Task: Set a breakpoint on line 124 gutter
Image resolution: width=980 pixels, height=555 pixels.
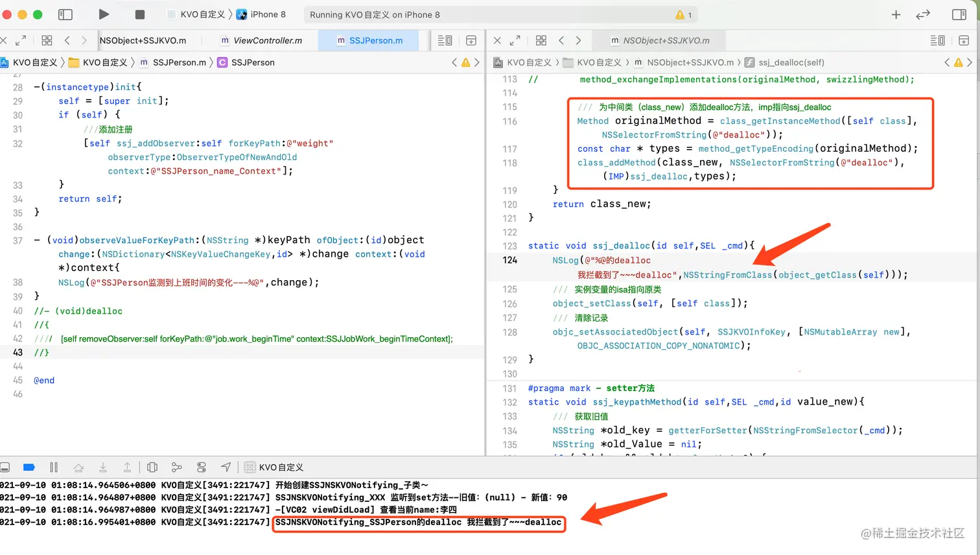Action: [x=510, y=260]
